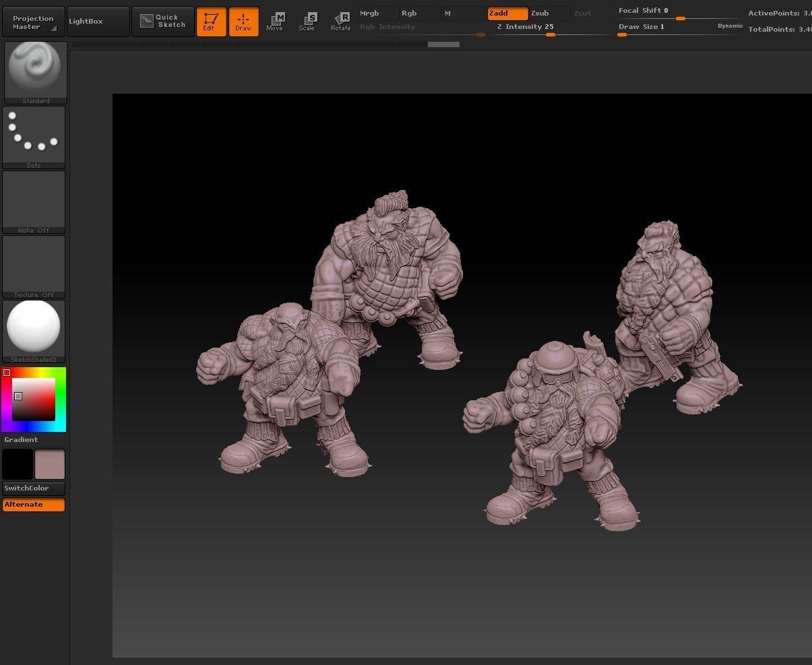812x665 pixels.
Task: Toggle the Alternate button
Action: tap(34, 505)
